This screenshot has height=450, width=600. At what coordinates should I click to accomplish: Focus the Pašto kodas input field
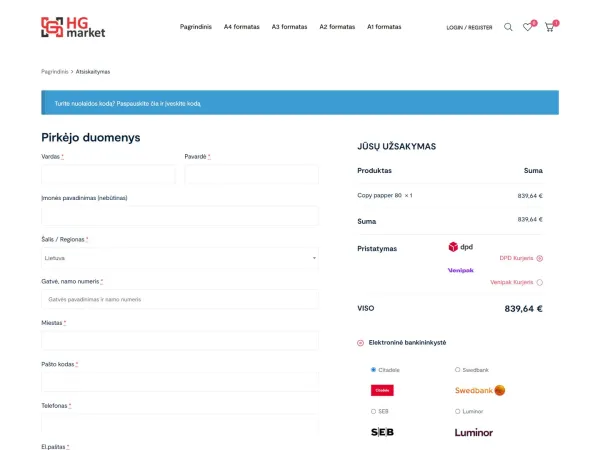[180, 382]
